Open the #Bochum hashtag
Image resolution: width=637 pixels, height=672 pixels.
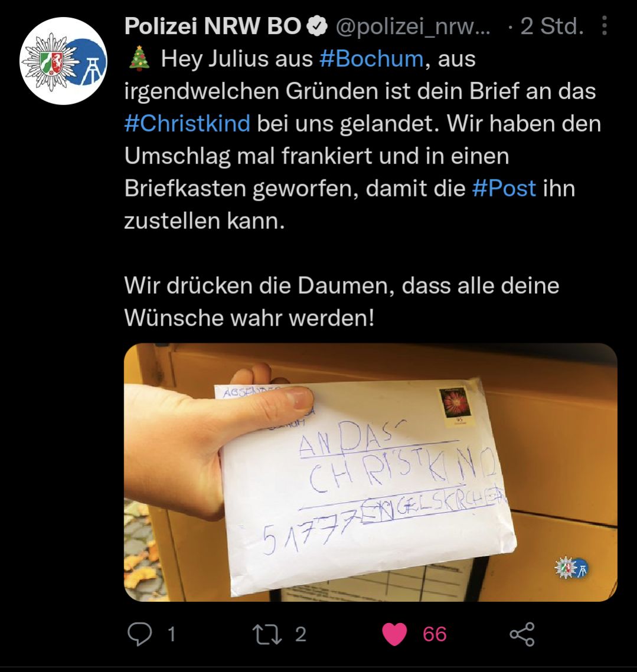click(371, 59)
